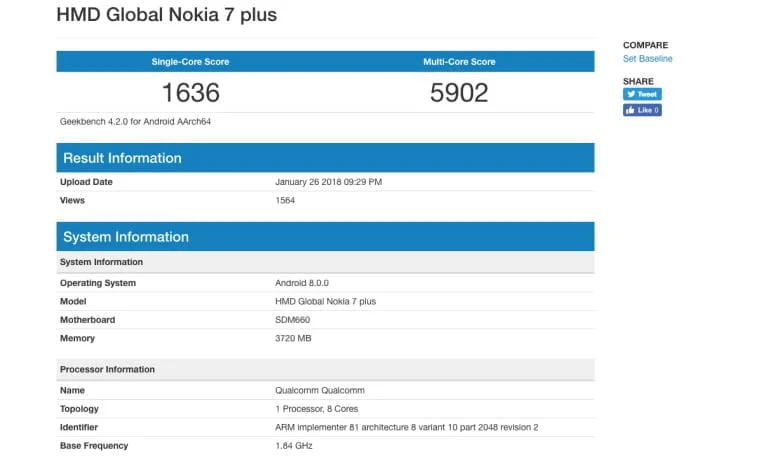Click the single-core score value 1636
This screenshot has height=457, width=780.
(x=190, y=93)
